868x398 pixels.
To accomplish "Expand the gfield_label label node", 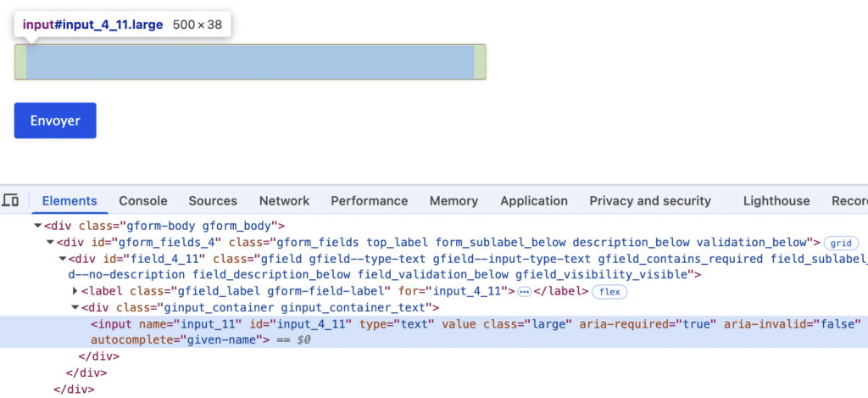I will (x=75, y=291).
